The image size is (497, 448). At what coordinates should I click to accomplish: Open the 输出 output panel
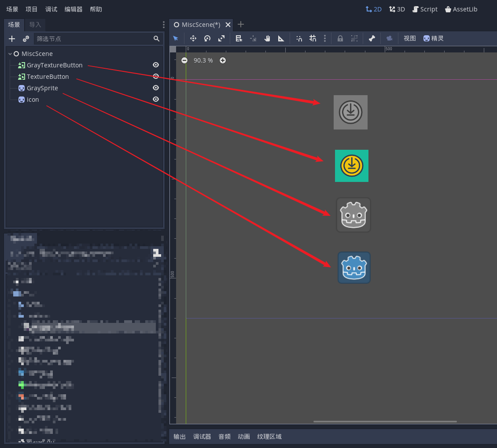(180, 437)
